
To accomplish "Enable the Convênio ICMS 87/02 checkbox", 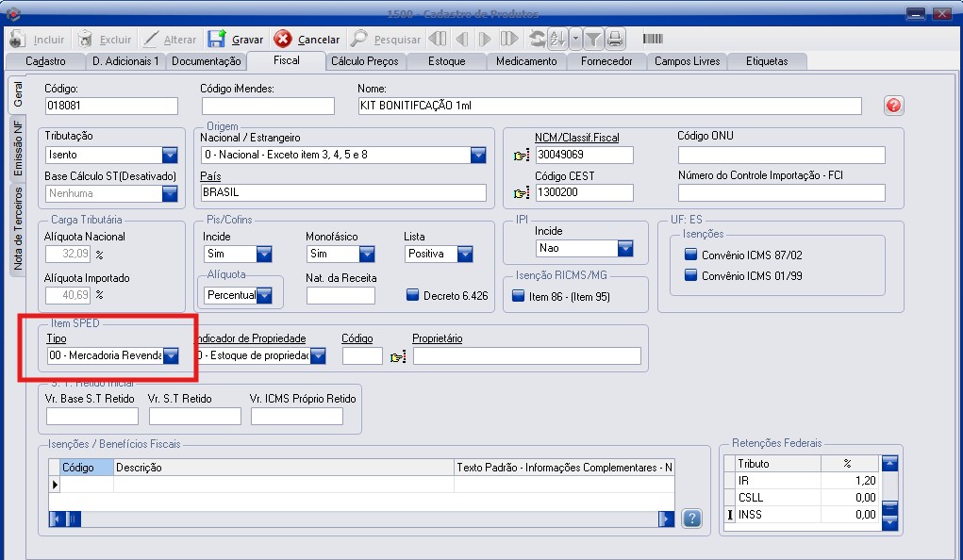I will pyautogui.click(x=690, y=255).
